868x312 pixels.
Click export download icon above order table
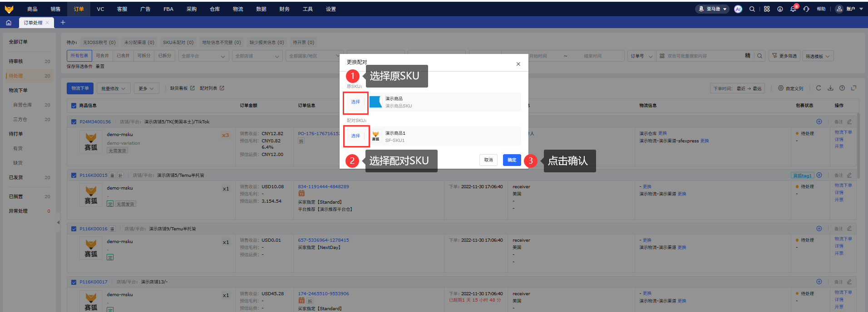click(830, 88)
